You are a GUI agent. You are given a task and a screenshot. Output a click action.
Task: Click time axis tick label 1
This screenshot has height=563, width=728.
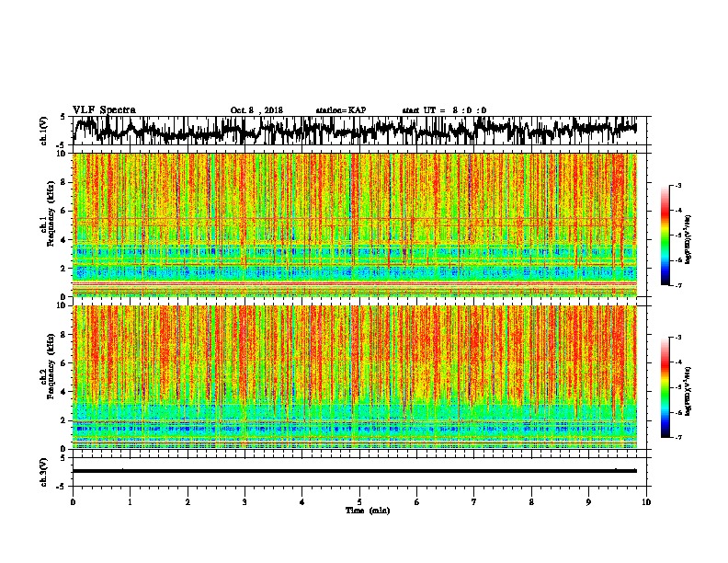[130, 502]
